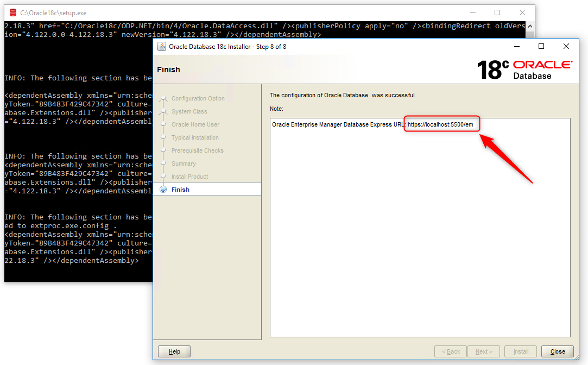The image size is (588, 365).
Task: Minimize the Oracle Database 18c Installer window
Action: (x=517, y=46)
